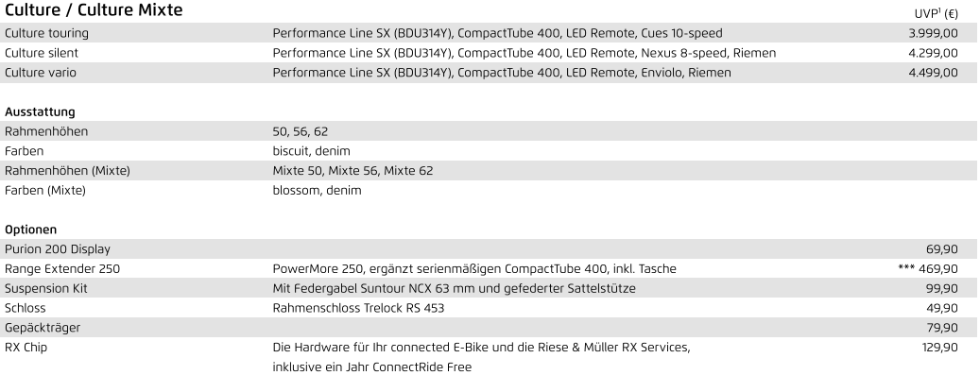The height and width of the screenshot is (375, 980).
Task: Click the Culture / Culture Mixte heading
Action: coord(94,10)
